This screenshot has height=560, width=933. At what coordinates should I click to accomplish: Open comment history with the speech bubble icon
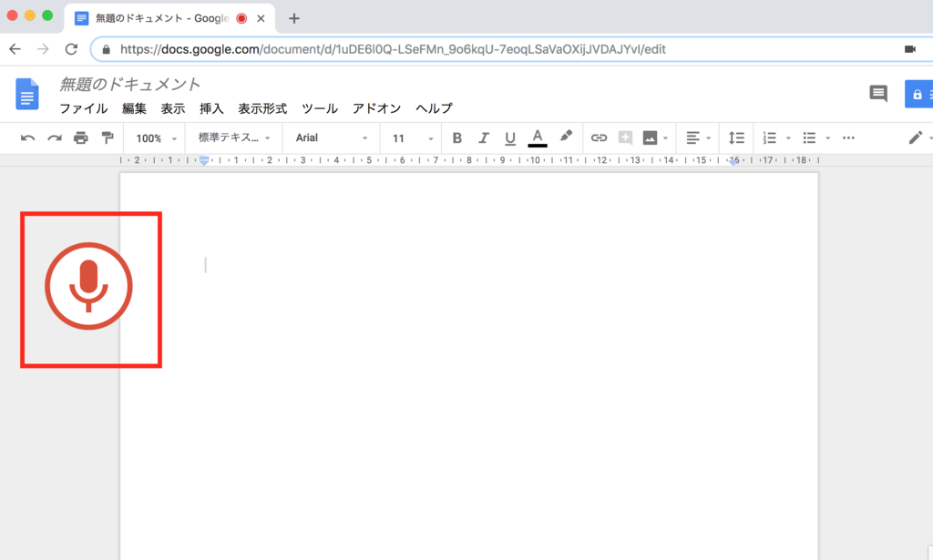pos(877,94)
